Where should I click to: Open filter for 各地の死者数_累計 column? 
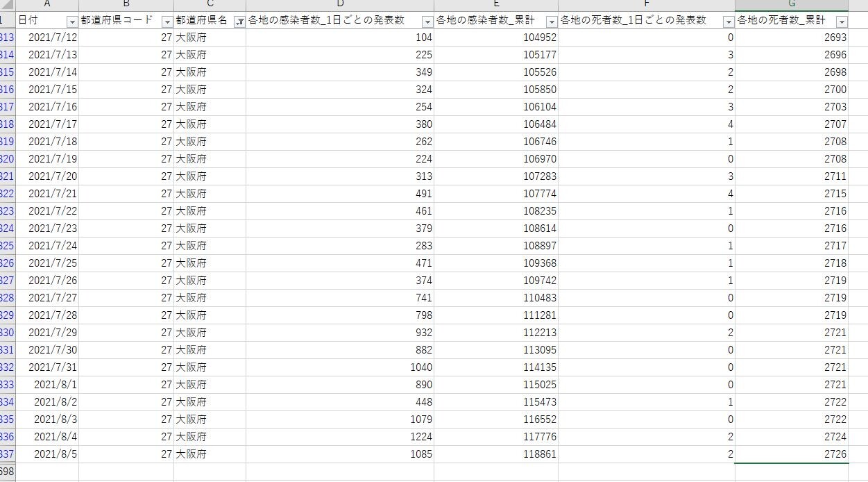point(842,22)
